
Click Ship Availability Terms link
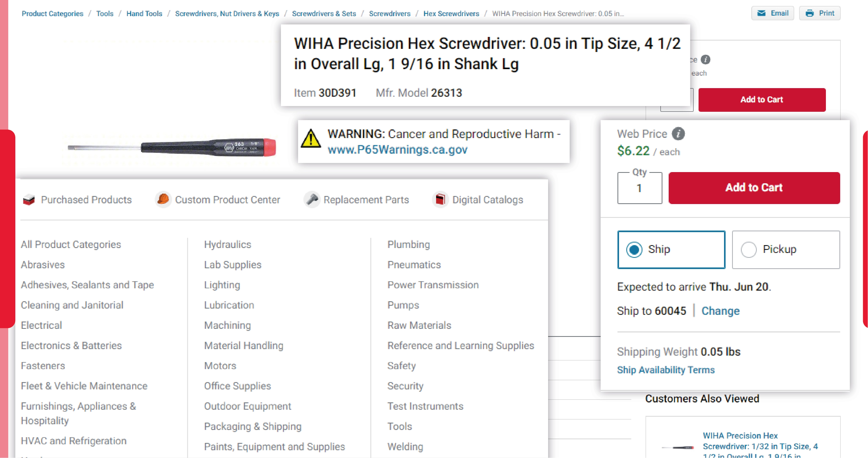click(x=665, y=370)
